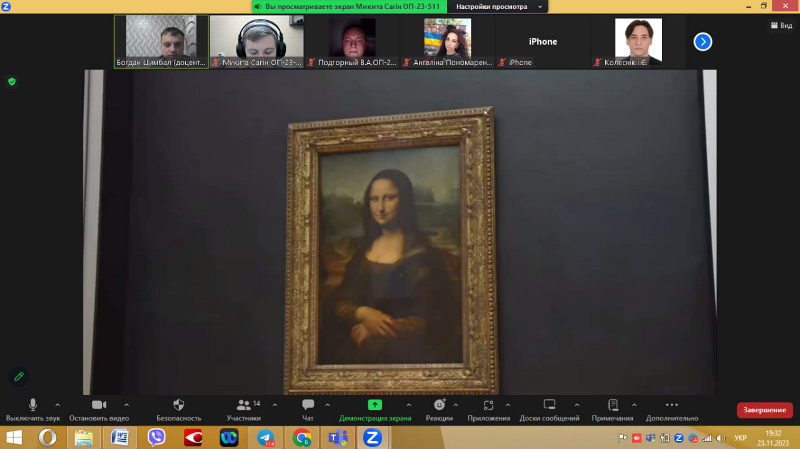The height and width of the screenshot is (449, 800).
Task: Open Telegram from the taskbar
Action: [x=265, y=438]
